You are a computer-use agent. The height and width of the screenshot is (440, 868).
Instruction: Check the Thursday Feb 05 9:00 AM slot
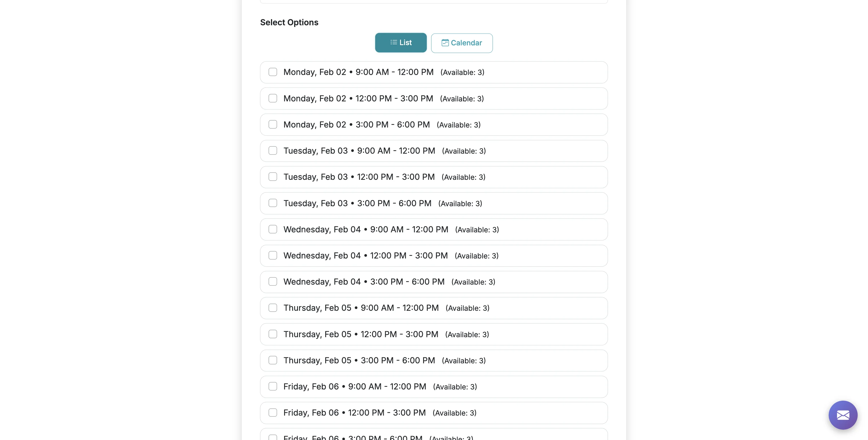(x=273, y=308)
